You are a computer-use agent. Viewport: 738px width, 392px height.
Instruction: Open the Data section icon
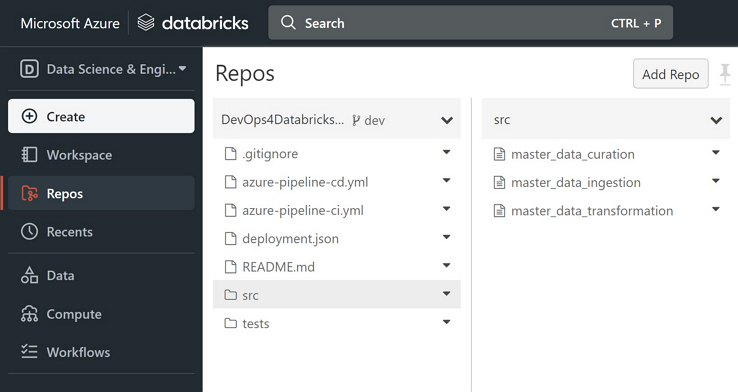tap(29, 275)
